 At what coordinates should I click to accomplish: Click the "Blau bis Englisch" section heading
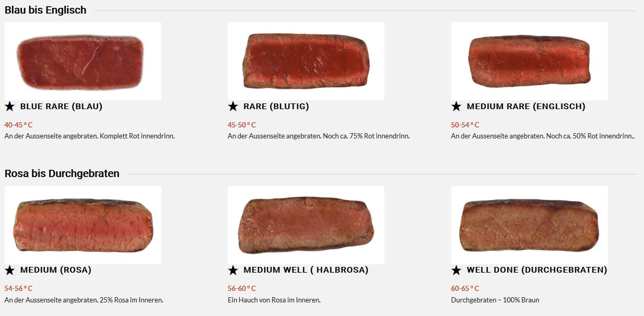(45, 10)
